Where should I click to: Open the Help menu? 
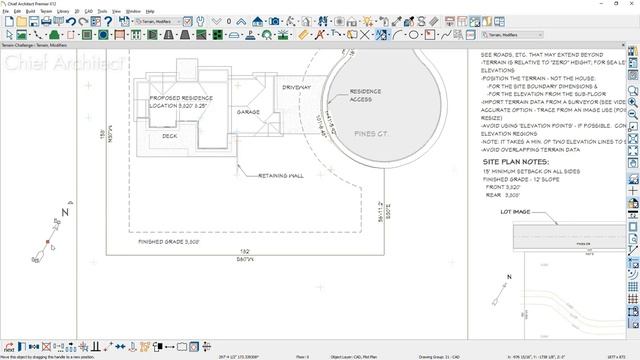coord(150,11)
